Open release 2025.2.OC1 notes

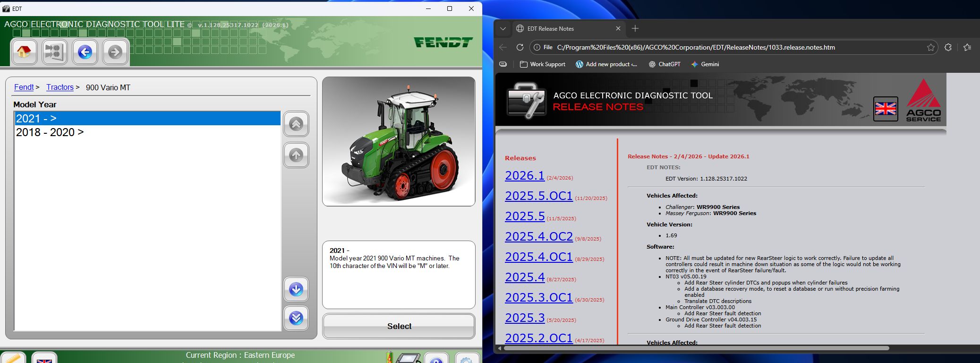(x=539, y=338)
